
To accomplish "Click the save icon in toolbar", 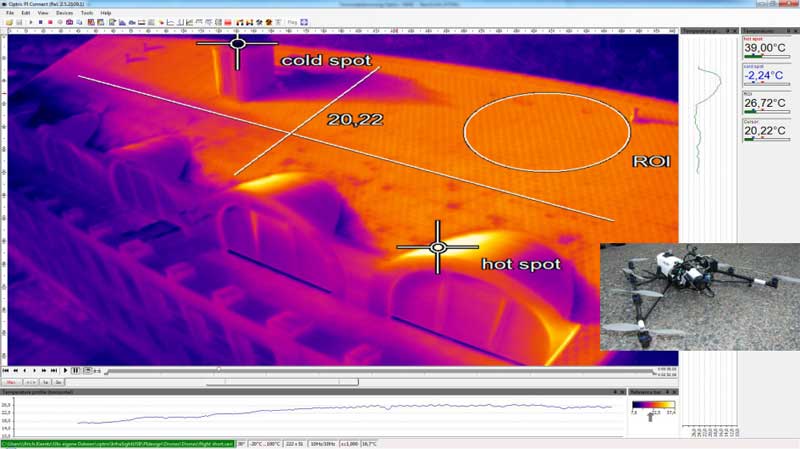I will pyautogui.click(x=17, y=22).
